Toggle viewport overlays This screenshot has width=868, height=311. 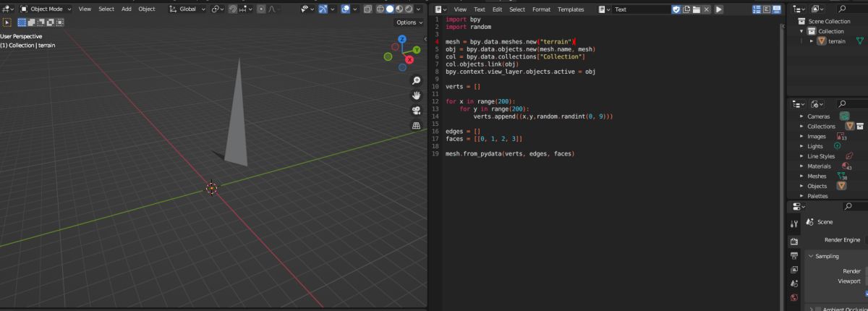point(345,9)
